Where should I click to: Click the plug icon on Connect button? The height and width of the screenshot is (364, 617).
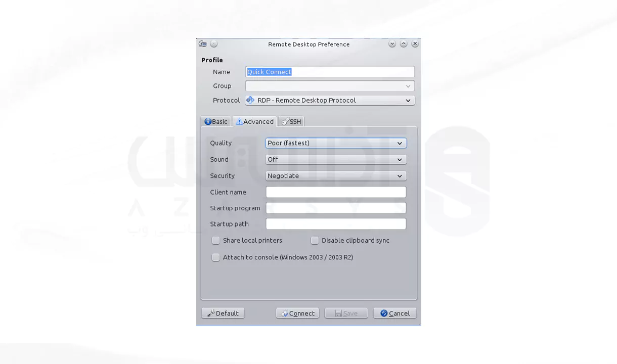click(285, 313)
